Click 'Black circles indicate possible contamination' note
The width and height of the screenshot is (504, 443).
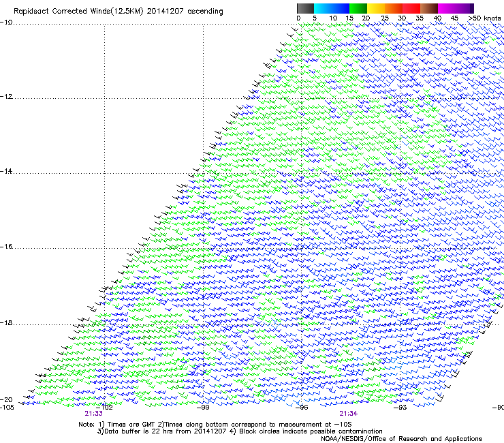[311, 431]
